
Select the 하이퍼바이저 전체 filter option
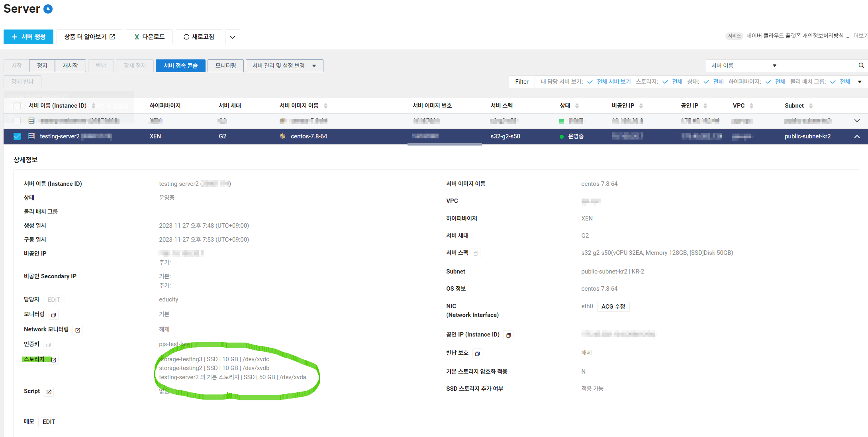click(780, 82)
